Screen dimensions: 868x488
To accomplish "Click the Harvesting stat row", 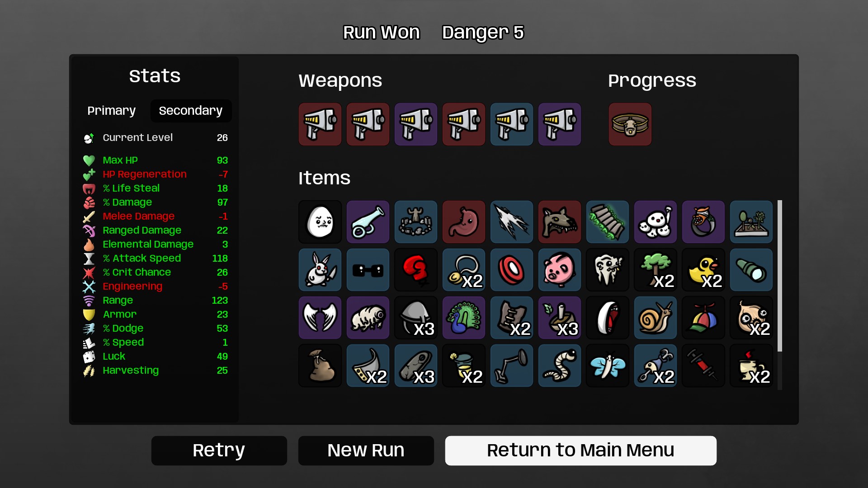I will pyautogui.click(x=156, y=371).
